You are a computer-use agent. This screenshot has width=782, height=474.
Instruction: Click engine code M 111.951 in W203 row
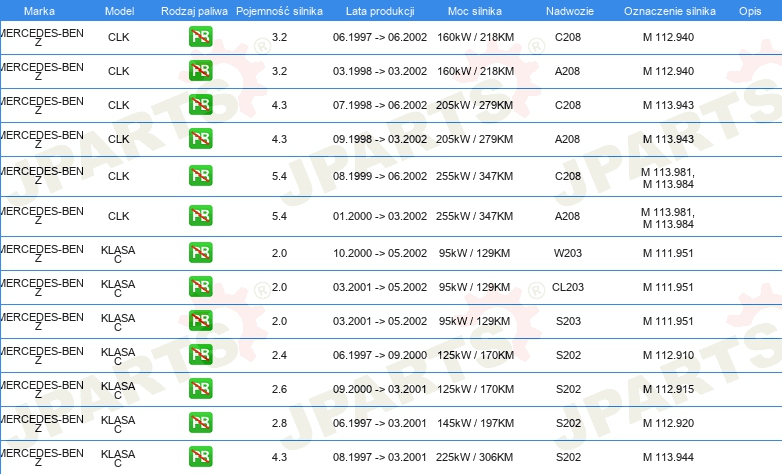pos(668,253)
